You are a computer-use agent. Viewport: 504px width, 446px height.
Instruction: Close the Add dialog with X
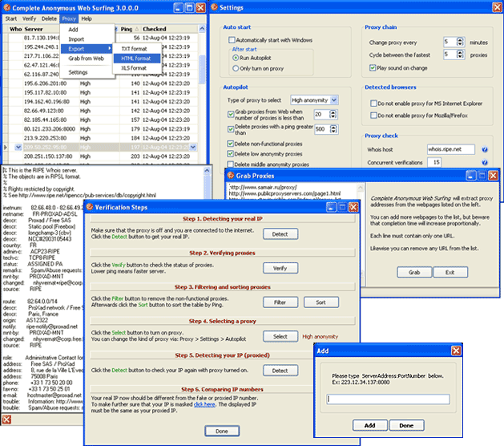(x=456, y=351)
